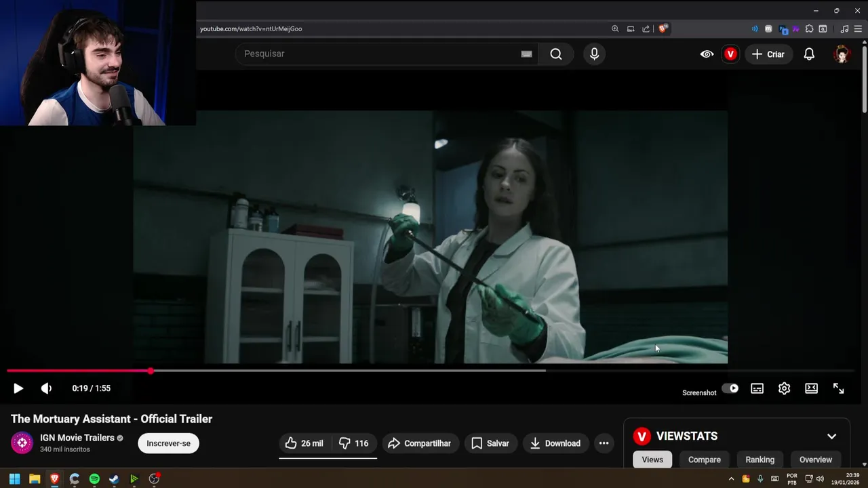868x488 pixels.
Task: Open OBS Studio from the taskbar
Action: pyautogui.click(x=154, y=479)
